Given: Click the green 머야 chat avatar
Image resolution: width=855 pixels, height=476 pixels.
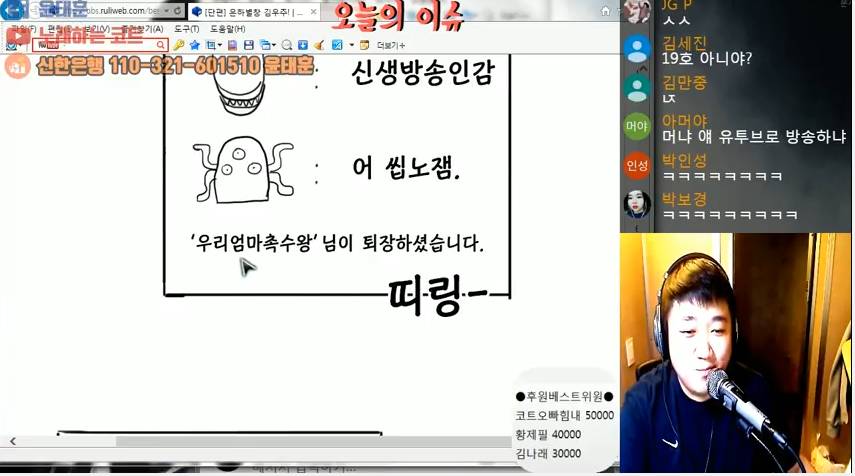Looking at the screenshot, I should click(x=637, y=126).
